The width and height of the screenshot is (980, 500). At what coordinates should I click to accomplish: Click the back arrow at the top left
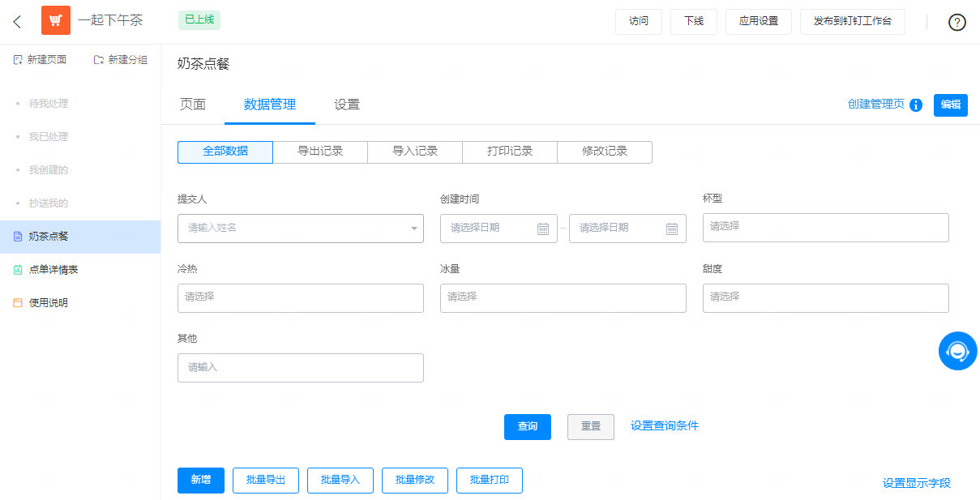(17, 21)
